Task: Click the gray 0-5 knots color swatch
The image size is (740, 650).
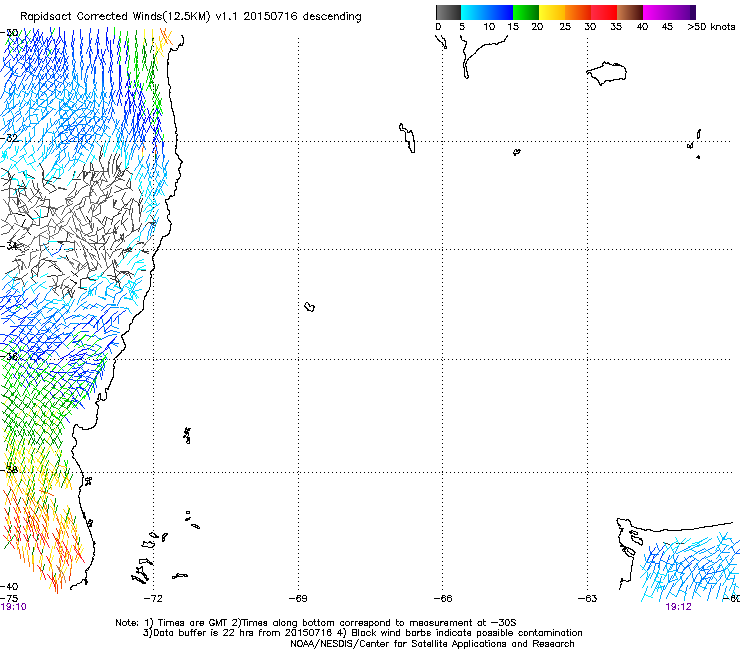Action: (448, 12)
